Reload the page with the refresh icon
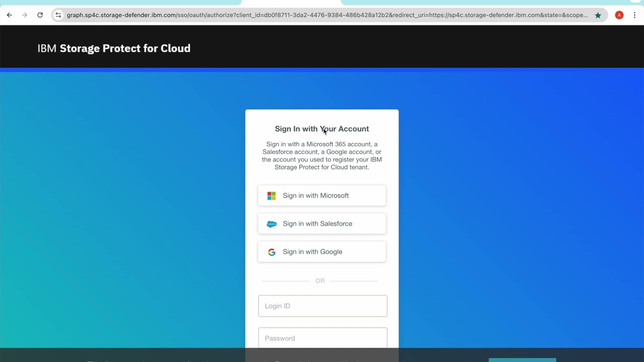 coord(40,15)
